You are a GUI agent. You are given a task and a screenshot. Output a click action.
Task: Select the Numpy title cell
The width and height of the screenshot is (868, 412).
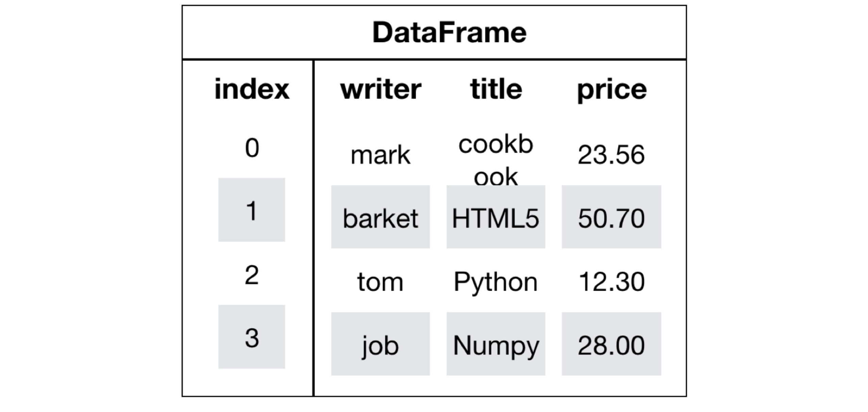496,344
